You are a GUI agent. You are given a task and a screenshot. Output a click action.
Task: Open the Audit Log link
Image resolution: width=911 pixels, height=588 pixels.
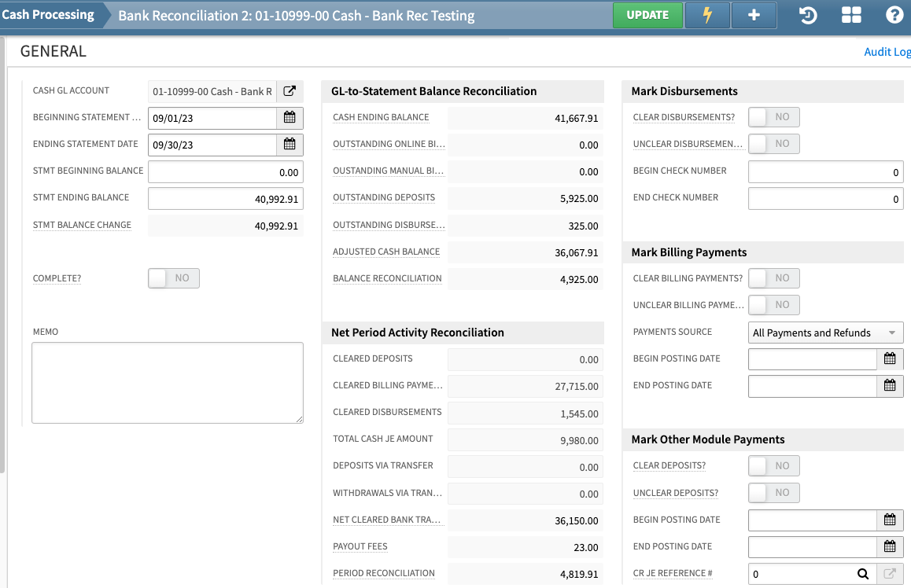coord(887,51)
